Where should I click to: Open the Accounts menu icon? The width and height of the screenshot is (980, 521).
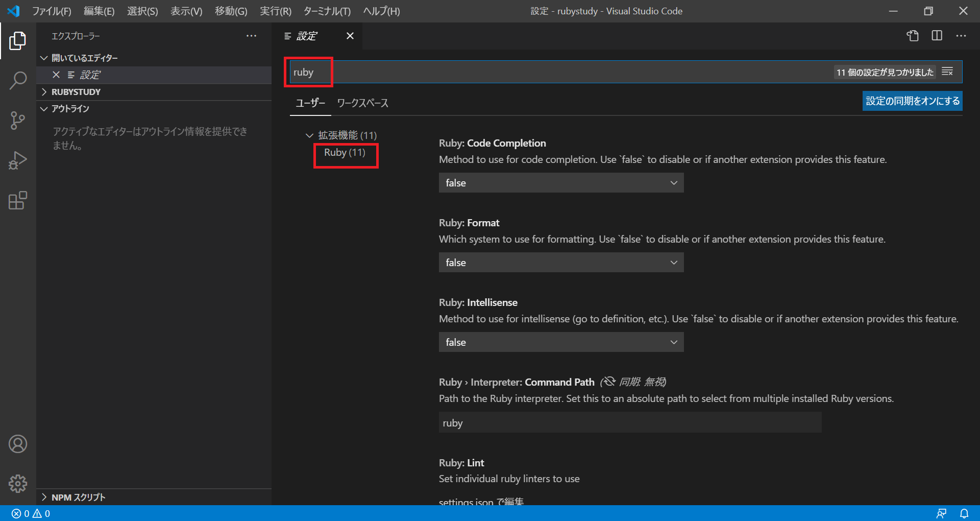[18, 444]
